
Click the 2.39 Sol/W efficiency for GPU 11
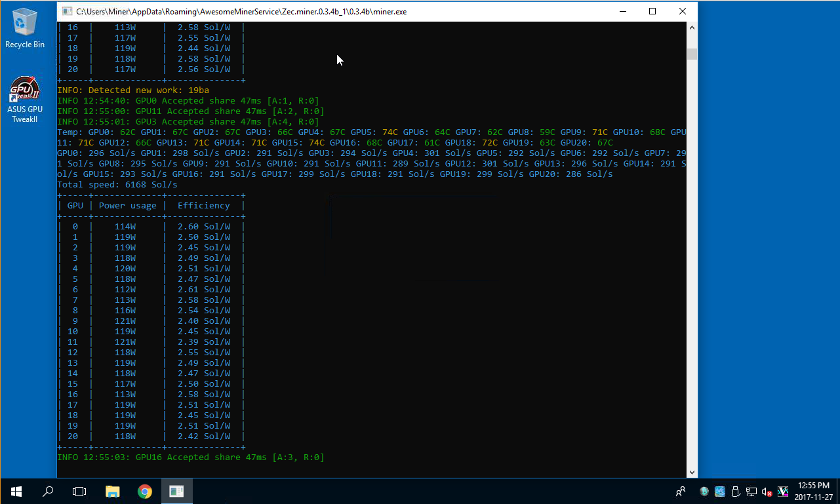(x=204, y=341)
